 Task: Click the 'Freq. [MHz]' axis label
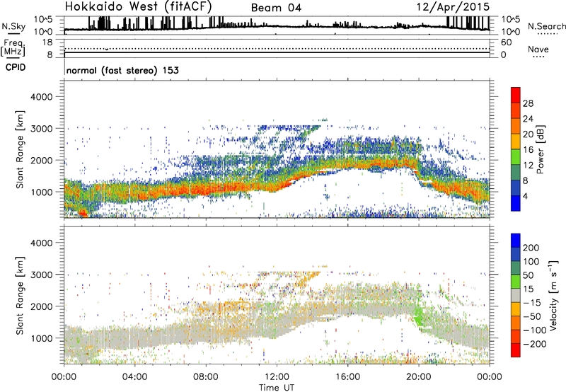pos(13,47)
